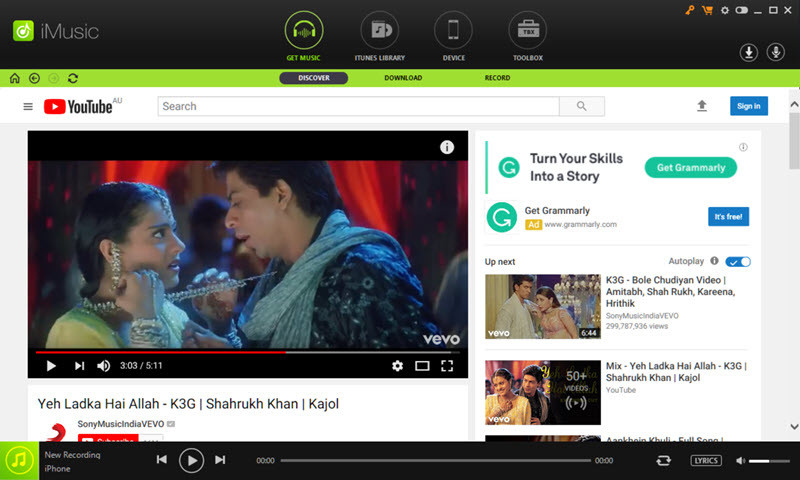The image size is (800, 480).
Task: Open the Toolbox section
Action: pos(528,36)
